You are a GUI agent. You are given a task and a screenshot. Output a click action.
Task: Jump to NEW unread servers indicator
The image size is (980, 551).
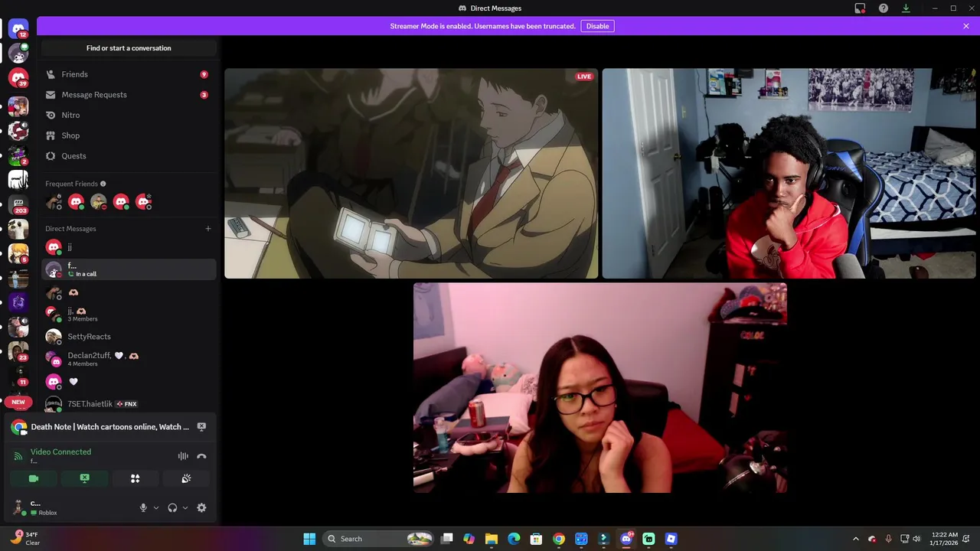pos(18,402)
